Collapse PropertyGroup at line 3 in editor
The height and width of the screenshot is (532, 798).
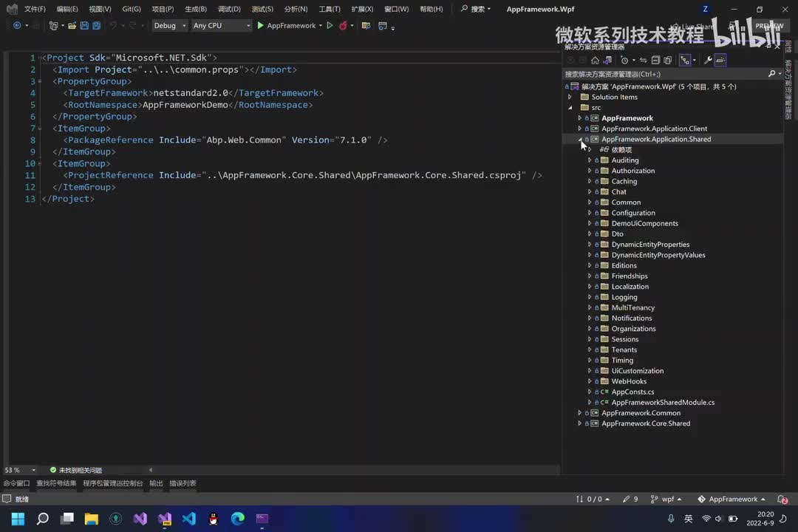click(40, 81)
